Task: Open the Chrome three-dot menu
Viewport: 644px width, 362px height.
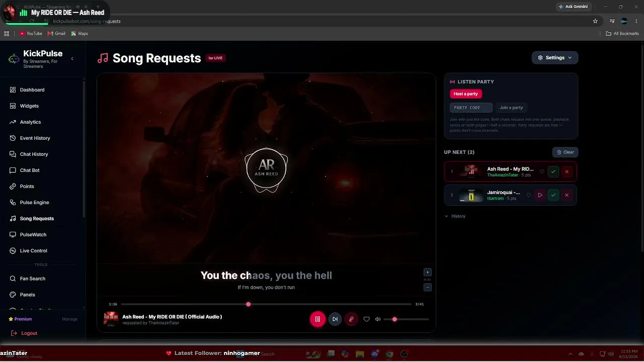Action: 636,21
